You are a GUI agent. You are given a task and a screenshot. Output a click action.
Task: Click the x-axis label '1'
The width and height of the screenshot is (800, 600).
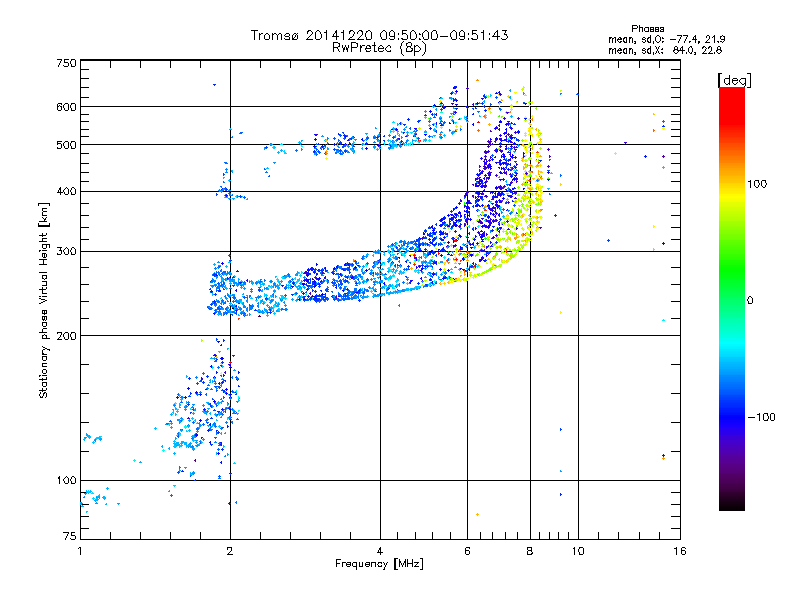(80, 551)
